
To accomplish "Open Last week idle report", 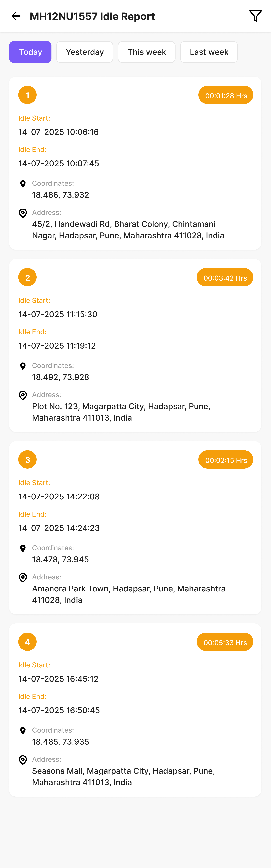I will coord(209,52).
